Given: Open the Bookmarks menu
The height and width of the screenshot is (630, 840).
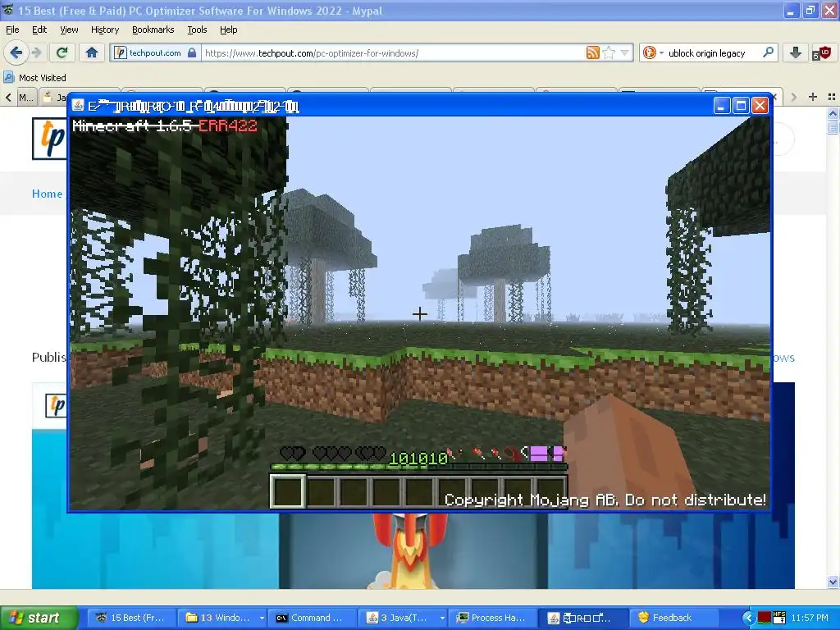Looking at the screenshot, I should [x=153, y=30].
